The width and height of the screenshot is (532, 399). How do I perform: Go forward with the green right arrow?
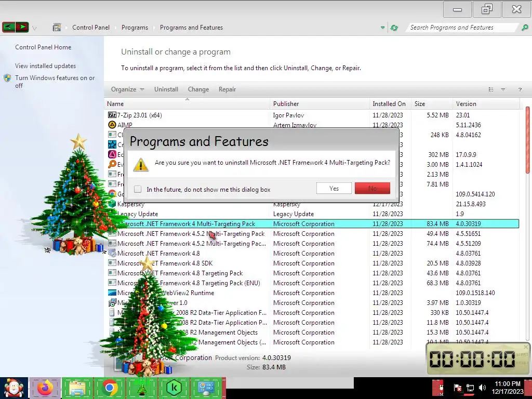22,27
